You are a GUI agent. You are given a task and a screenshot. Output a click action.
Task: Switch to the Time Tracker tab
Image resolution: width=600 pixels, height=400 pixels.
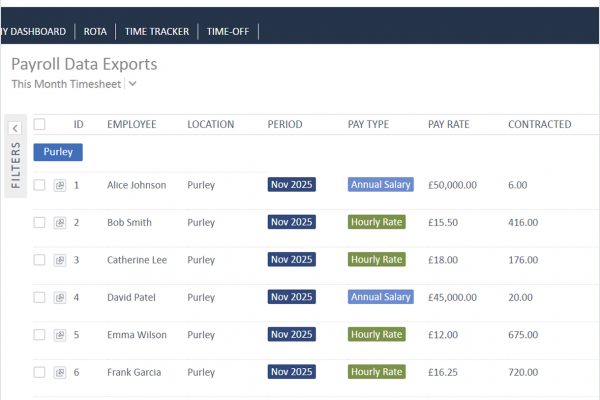[x=156, y=31]
